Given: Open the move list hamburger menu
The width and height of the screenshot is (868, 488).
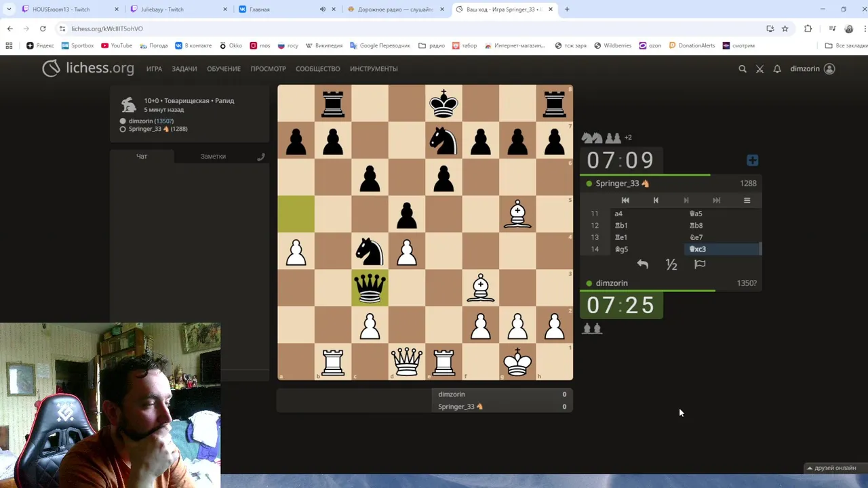Looking at the screenshot, I should (747, 200).
